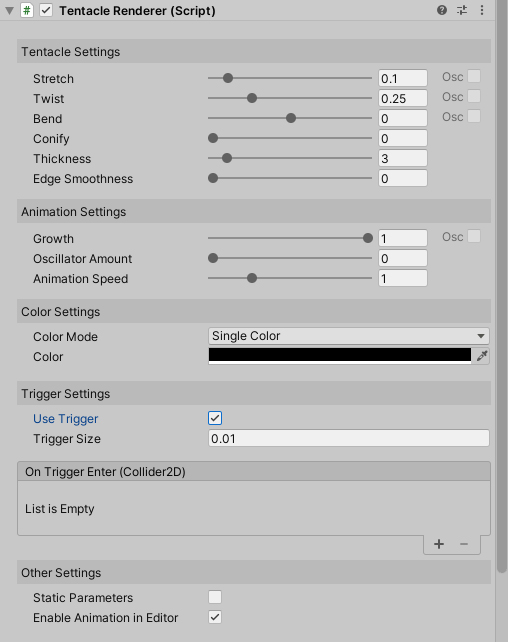
Task: Remove an On Trigger Enter event with minus
Action: [x=464, y=544]
